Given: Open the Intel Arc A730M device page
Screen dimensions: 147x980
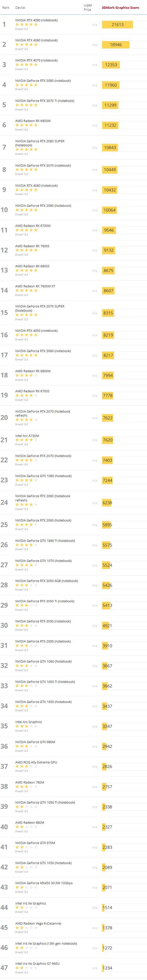Looking at the screenshot, I should click(x=27, y=436).
